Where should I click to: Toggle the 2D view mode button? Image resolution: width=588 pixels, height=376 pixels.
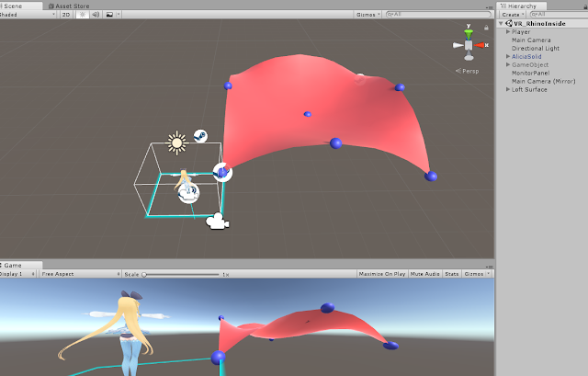point(66,15)
